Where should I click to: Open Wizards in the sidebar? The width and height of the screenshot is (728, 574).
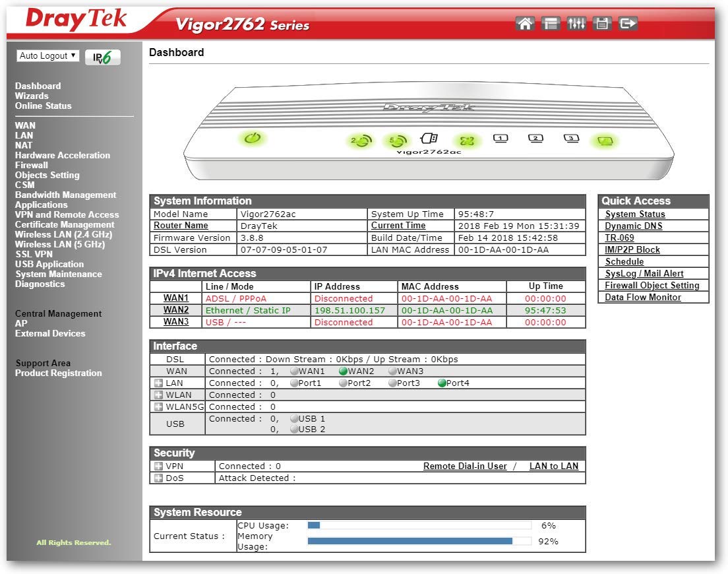coord(32,96)
